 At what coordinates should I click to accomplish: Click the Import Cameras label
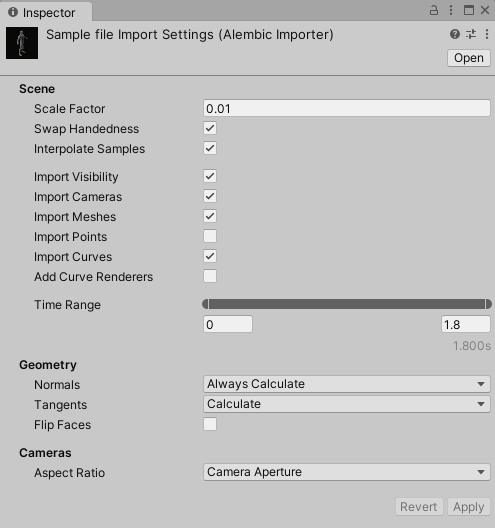click(78, 197)
